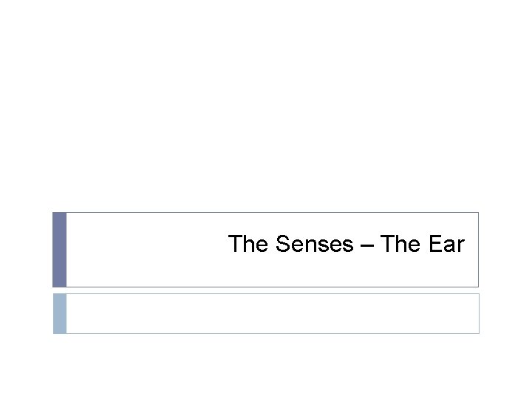
Task: Click the capital "S" in "Senses"
Action: 283,245
